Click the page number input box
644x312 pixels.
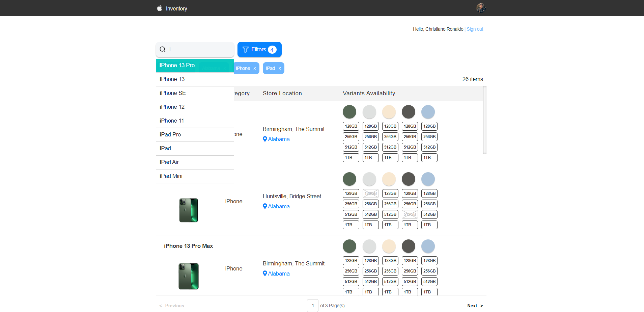[313, 306]
